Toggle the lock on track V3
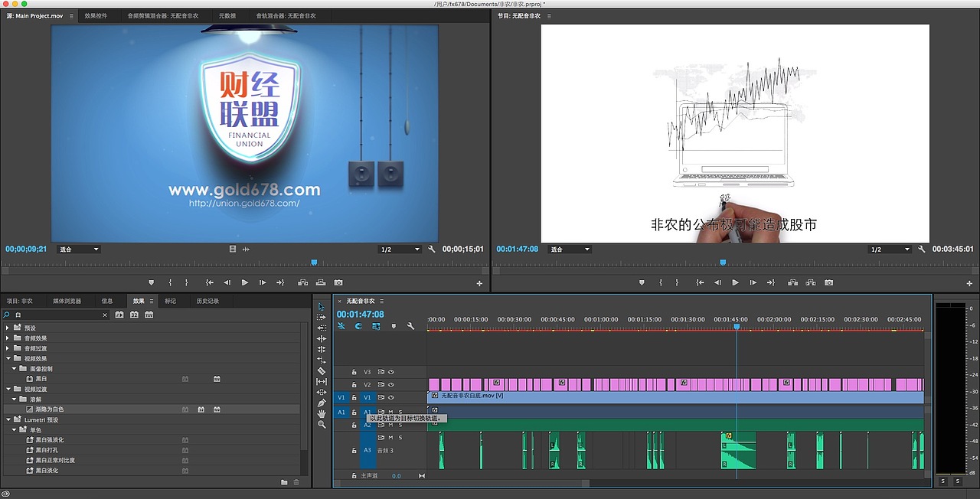Screen dimensions: 980x499 [354, 372]
